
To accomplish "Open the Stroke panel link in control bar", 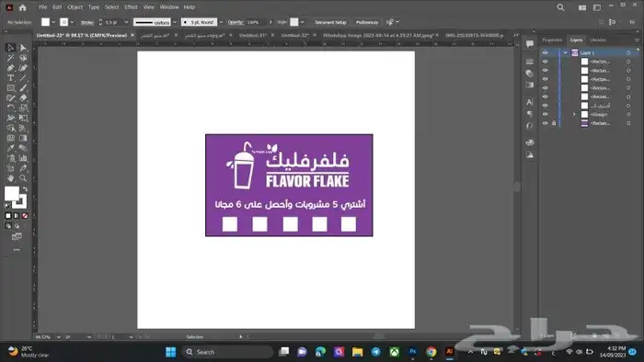I will (86, 22).
